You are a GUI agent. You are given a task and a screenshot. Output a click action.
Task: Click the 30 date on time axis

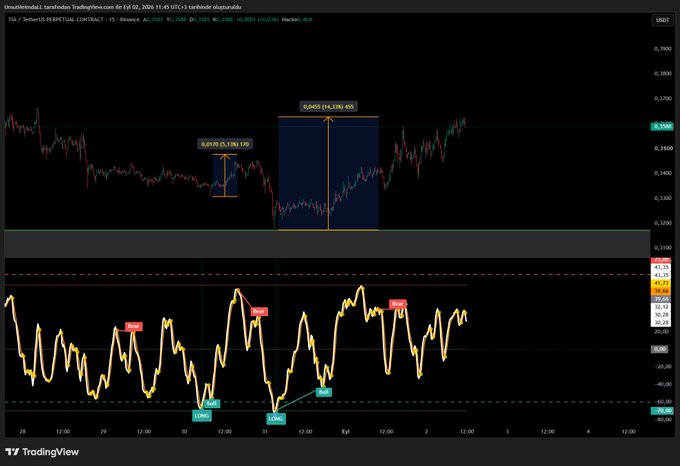pos(184,432)
